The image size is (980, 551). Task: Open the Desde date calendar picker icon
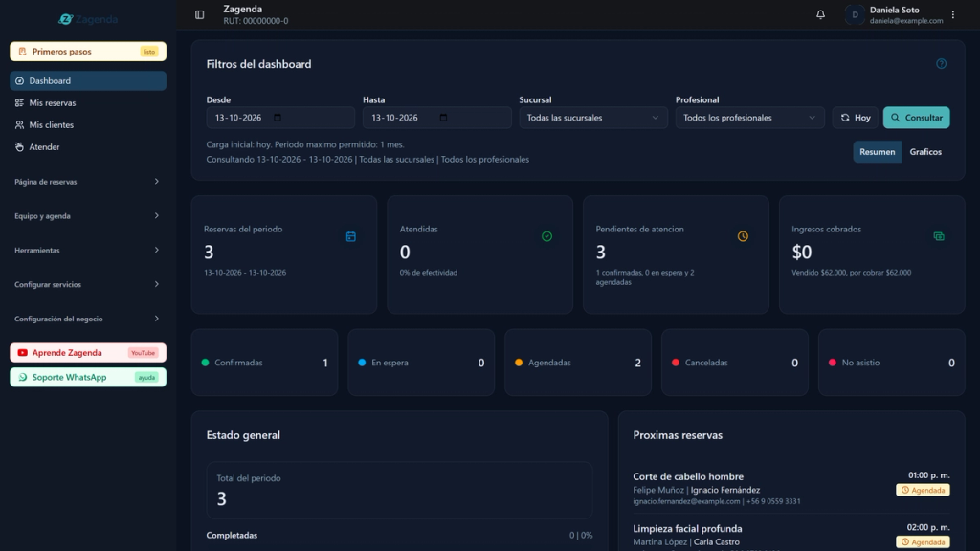[x=278, y=118]
